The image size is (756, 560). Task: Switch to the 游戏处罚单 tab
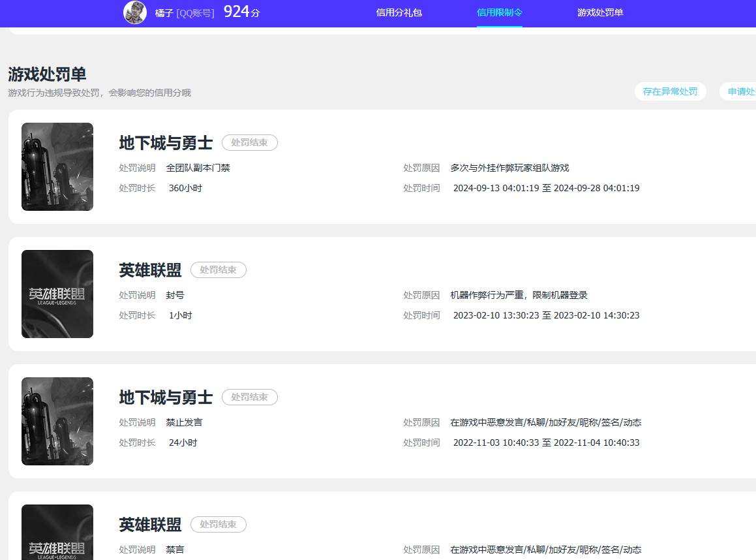tap(600, 12)
